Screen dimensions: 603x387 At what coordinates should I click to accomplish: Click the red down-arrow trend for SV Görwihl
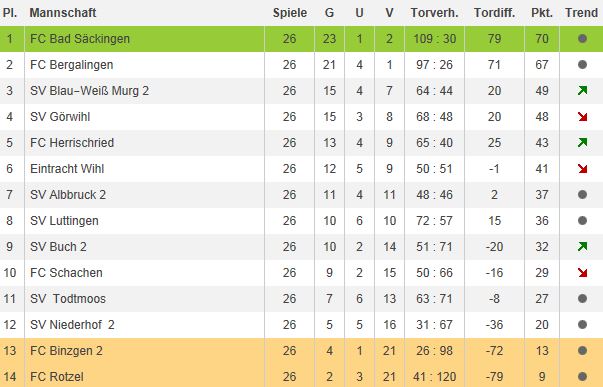click(582, 117)
